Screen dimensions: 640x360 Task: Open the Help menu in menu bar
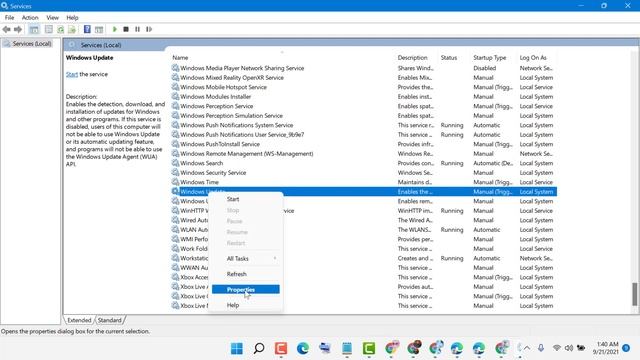tap(72, 18)
